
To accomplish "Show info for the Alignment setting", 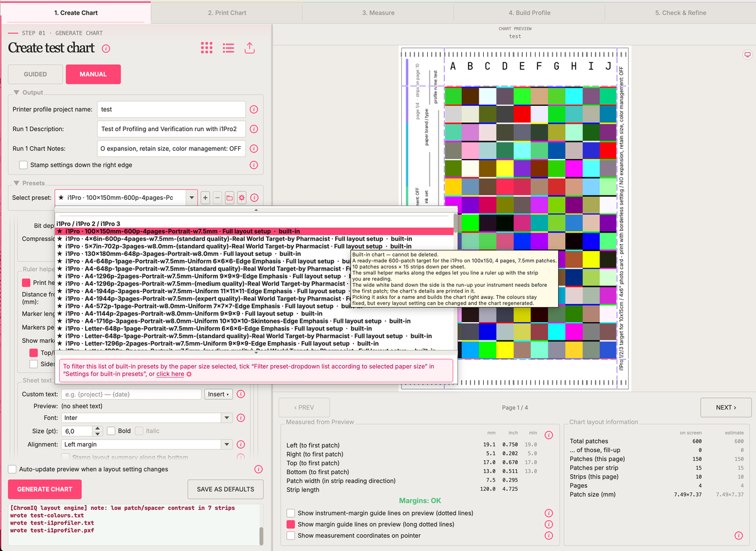I will [x=241, y=444].
